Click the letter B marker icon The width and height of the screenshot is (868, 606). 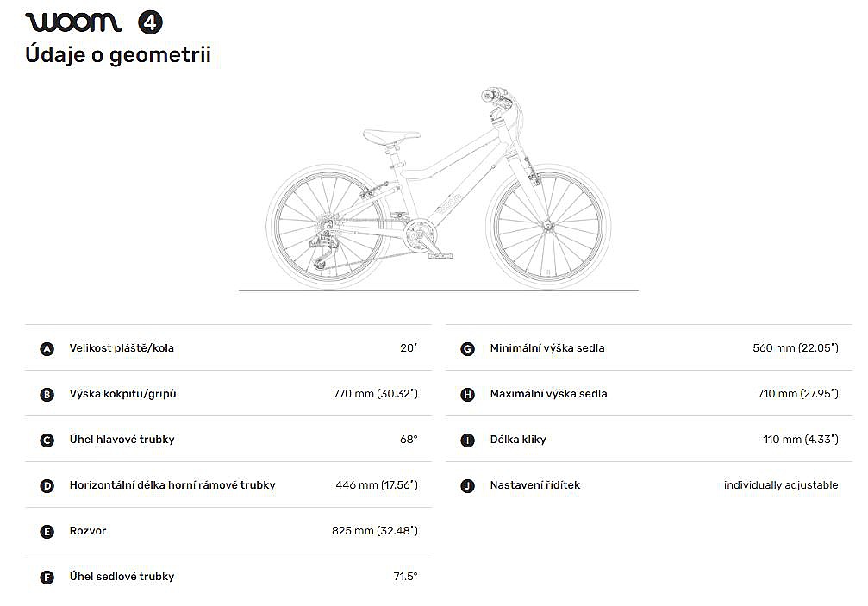click(x=47, y=395)
